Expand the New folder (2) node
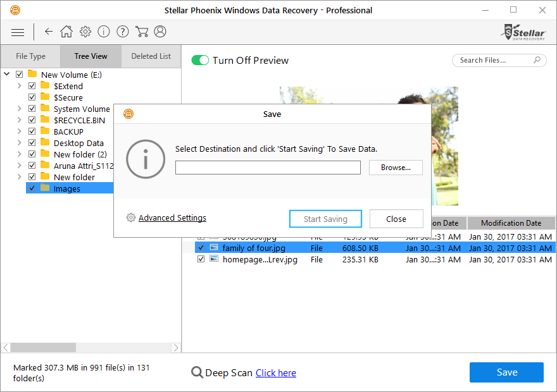Screen dimensions: 557x392 20,154
